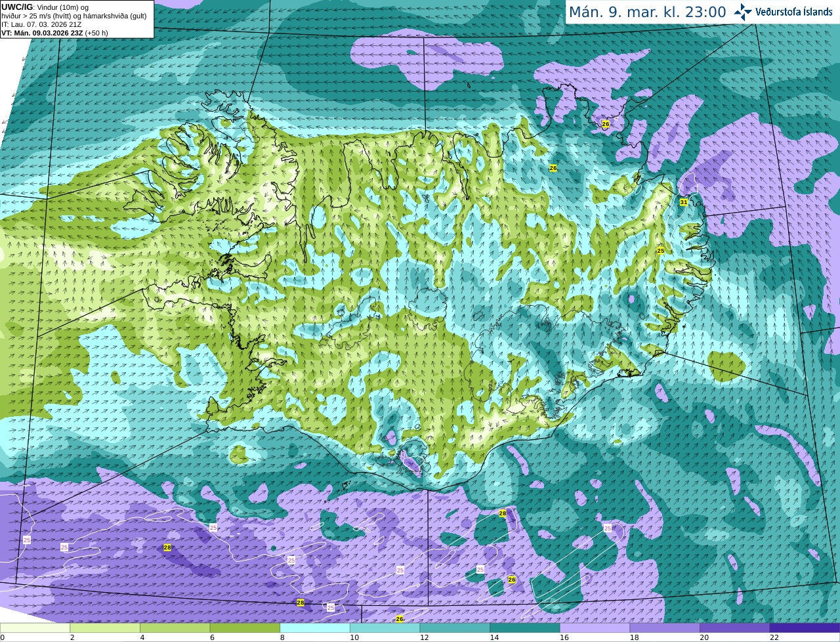The height and width of the screenshot is (642, 840).
Task: Pick the 6–8 m/s olive green swatch
Action: tap(245, 628)
